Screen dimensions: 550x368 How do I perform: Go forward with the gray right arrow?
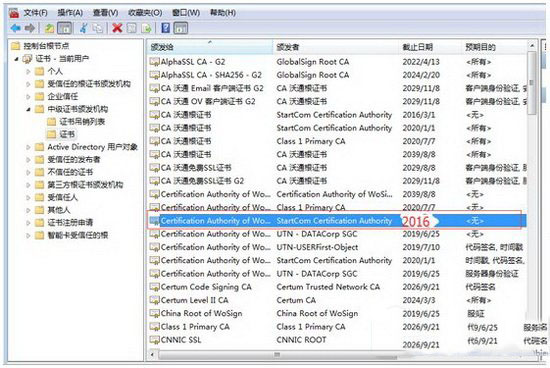coord(30,28)
